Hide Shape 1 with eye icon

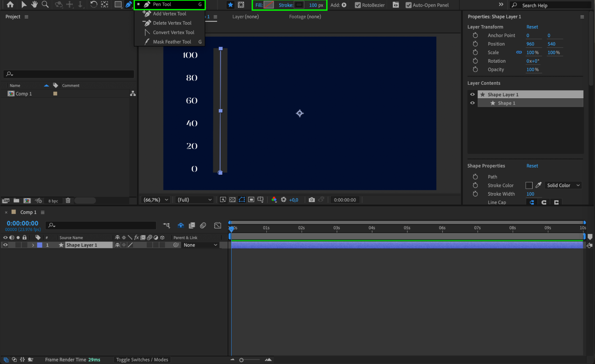pyautogui.click(x=472, y=103)
